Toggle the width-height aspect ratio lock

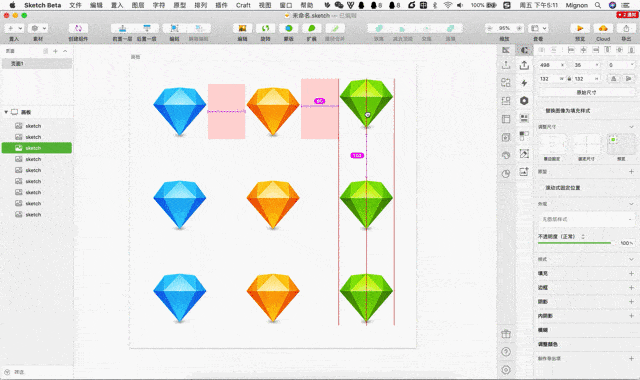tap(569, 79)
